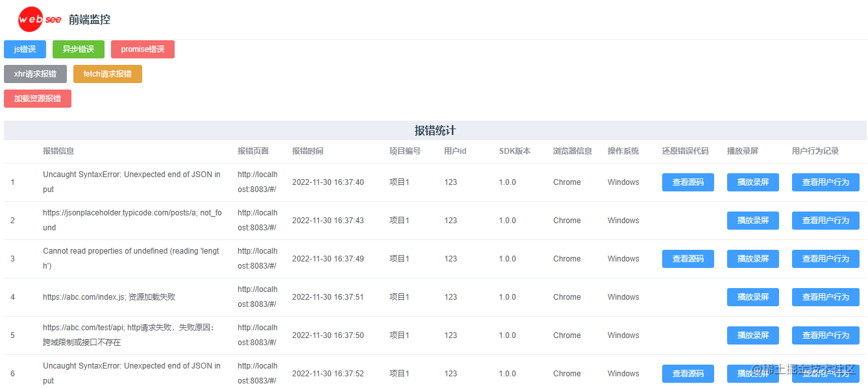Click the websee logo

pyautogui.click(x=40, y=19)
